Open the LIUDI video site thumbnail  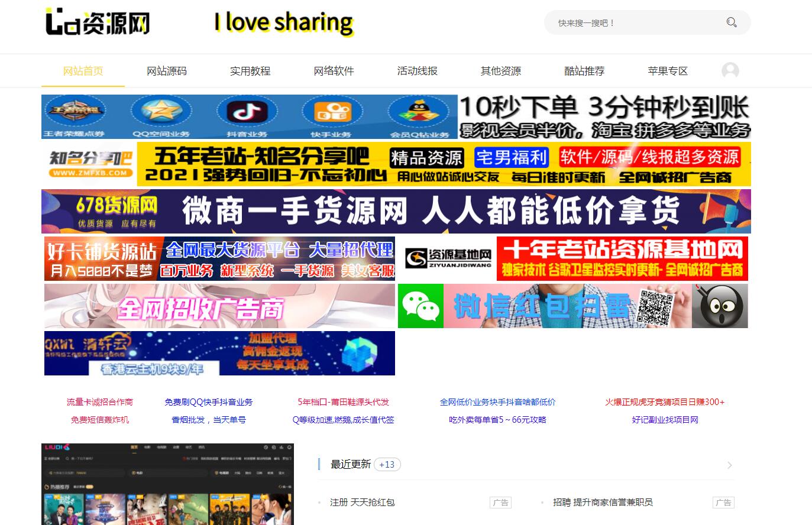pos(167,484)
